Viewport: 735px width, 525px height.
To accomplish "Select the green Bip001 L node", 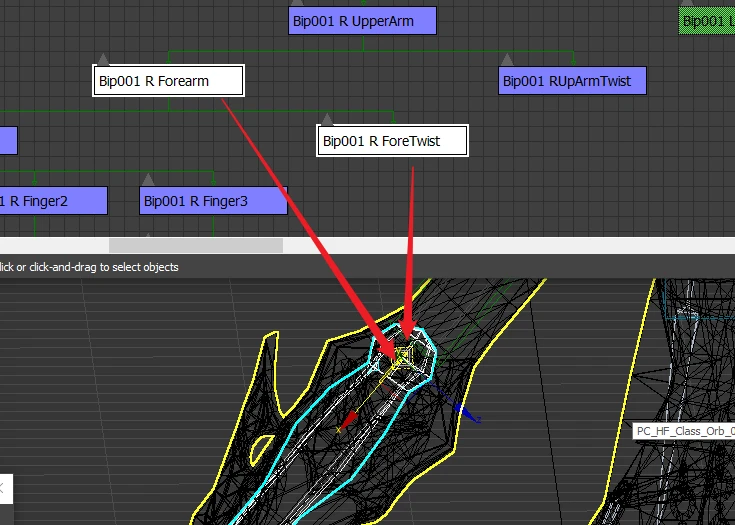I will (x=707, y=21).
